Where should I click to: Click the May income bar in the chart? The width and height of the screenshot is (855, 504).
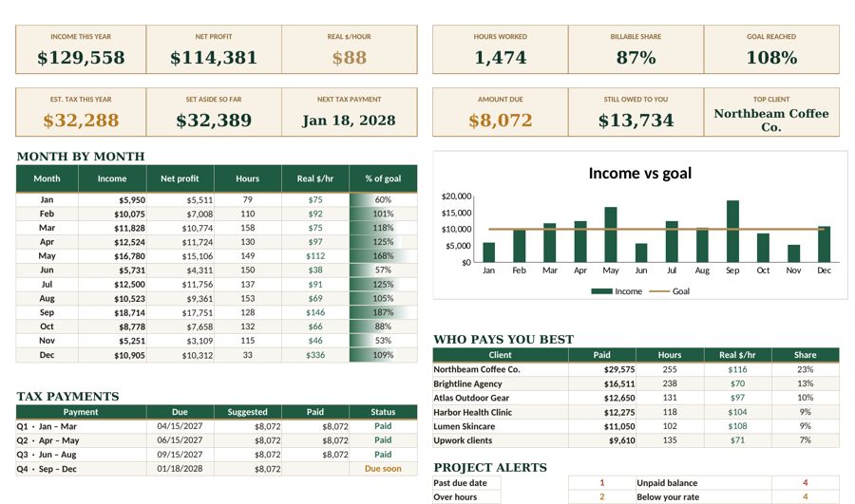[611, 234]
